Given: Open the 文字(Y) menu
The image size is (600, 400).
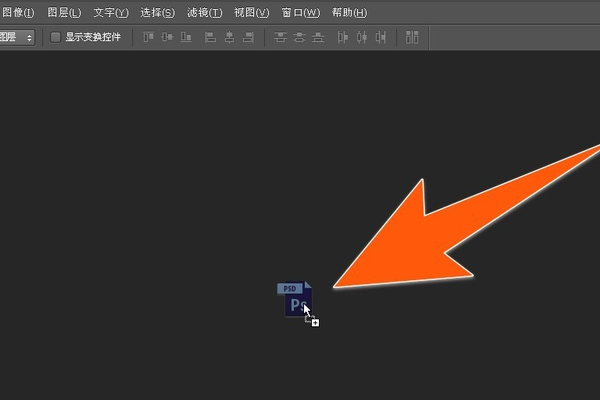Looking at the screenshot, I should [x=111, y=13].
